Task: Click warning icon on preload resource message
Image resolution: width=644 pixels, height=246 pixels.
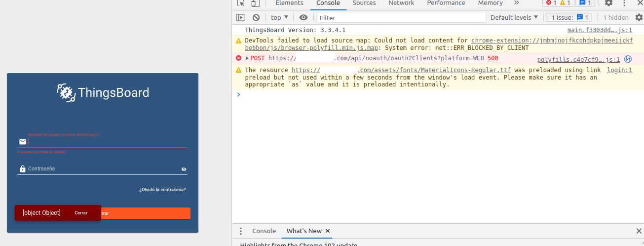Action: [238, 70]
